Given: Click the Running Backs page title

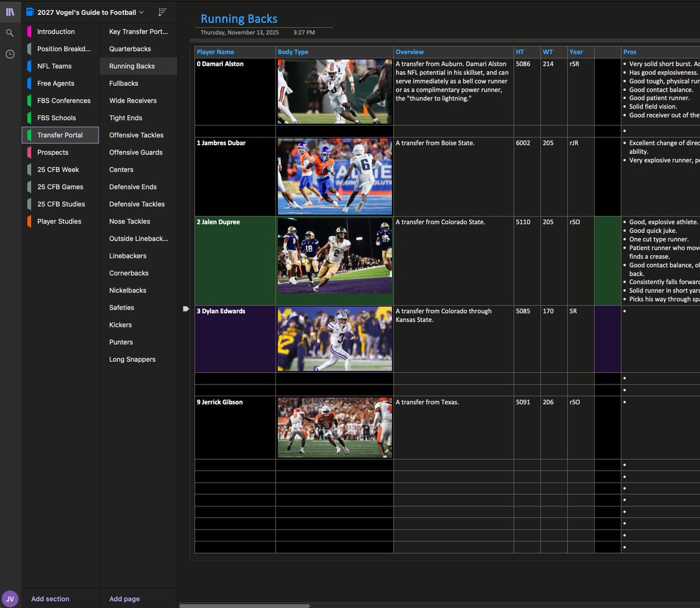Looking at the screenshot, I should [x=239, y=19].
